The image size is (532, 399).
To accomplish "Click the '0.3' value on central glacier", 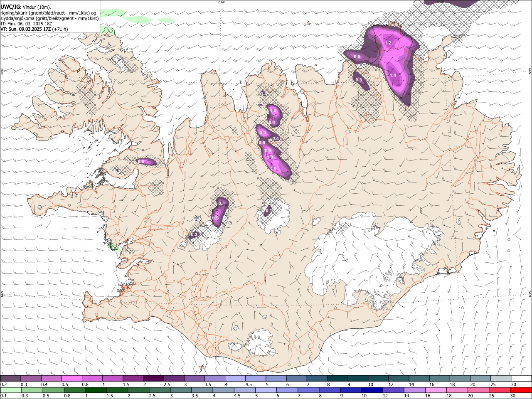I will [x=268, y=211].
